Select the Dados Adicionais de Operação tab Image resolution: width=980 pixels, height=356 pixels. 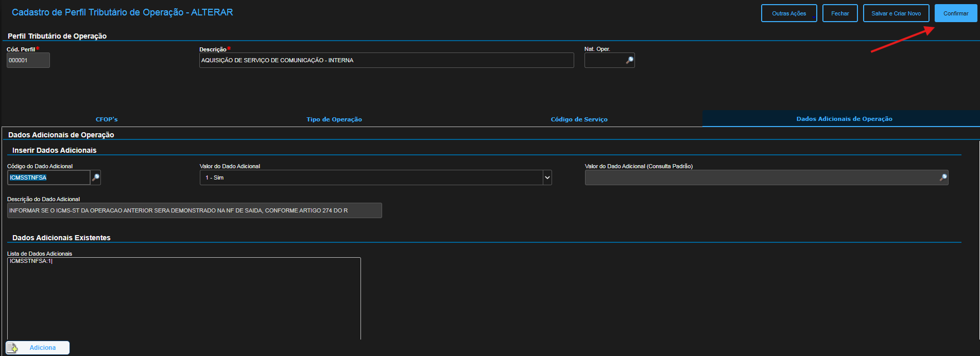tap(844, 119)
